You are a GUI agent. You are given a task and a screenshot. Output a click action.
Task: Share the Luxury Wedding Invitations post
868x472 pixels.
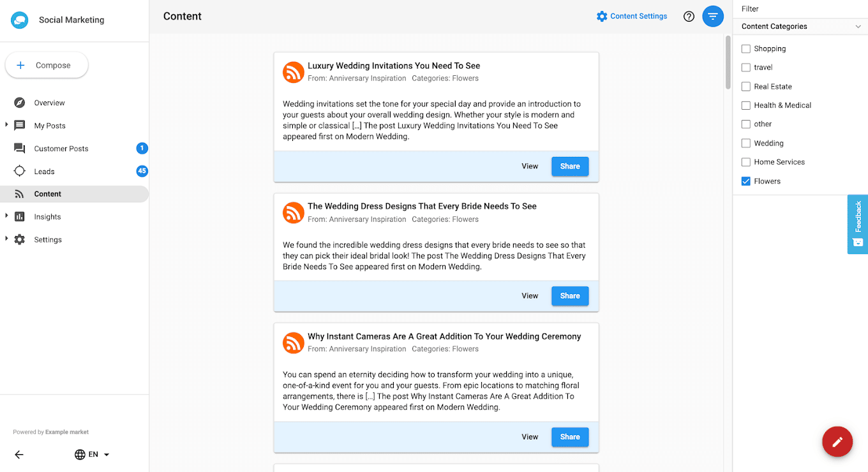[570, 166]
